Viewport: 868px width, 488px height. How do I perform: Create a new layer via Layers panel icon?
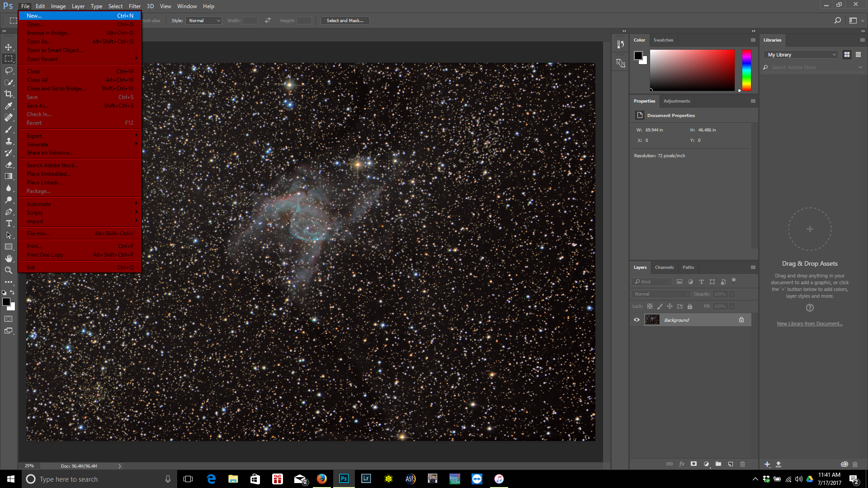click(x=731, y=464)
